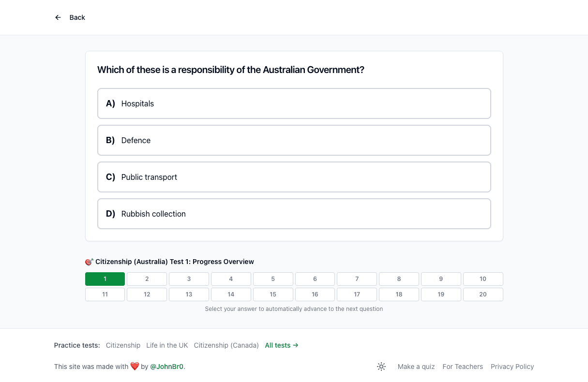Choose answer D) Rubbish collection
588x382 pixels.
click(x=294, y=214)
